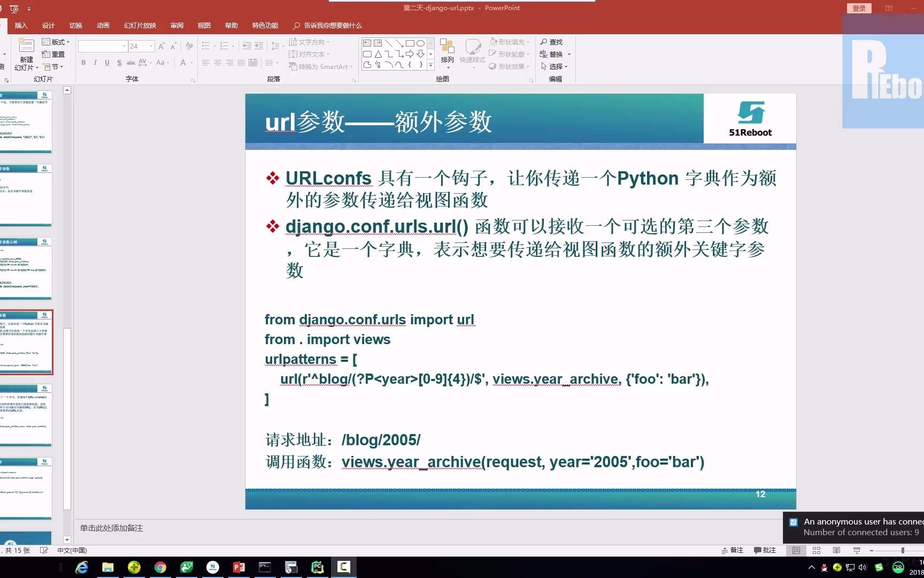Click the Clear Formatting eraser icon

[189, 47]
